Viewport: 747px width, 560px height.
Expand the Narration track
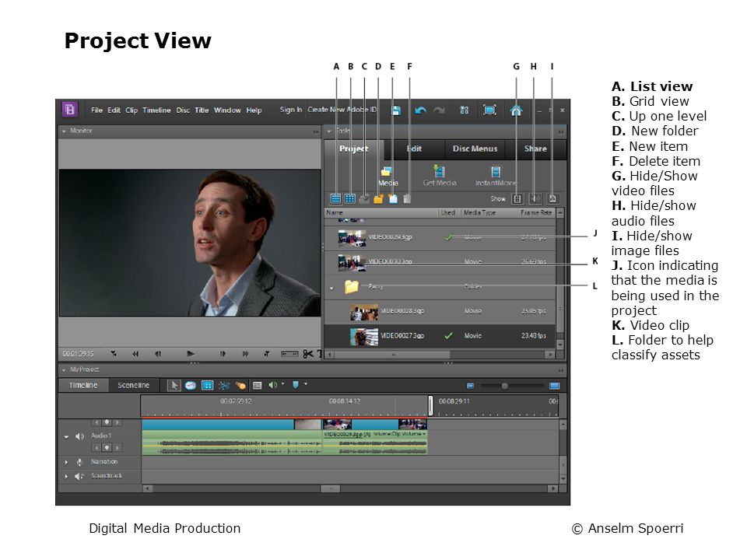66,462
